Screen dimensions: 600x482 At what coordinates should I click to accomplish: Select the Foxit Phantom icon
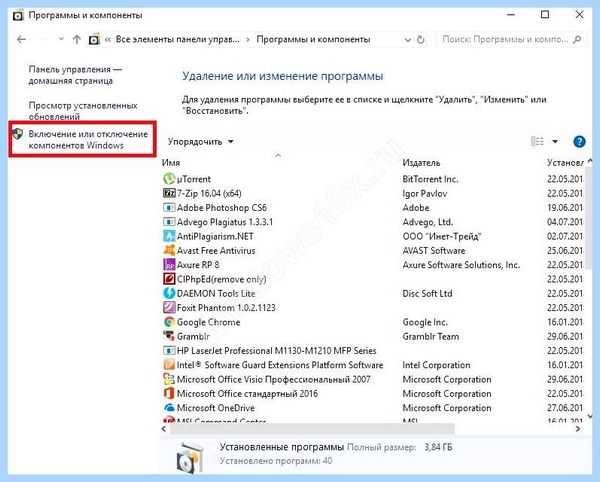coord(169,308)
